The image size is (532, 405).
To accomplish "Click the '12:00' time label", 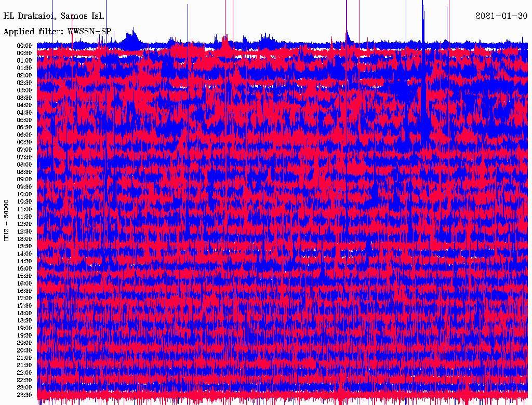I will pyautogui.click(x=24, y=224).
